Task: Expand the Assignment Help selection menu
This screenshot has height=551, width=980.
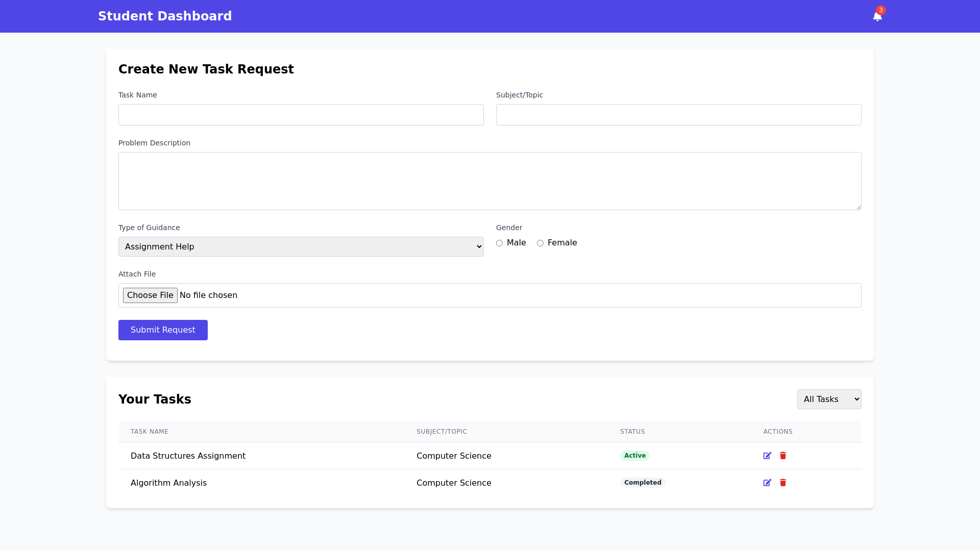Action: pyautogui.click(x=301, y=246)
